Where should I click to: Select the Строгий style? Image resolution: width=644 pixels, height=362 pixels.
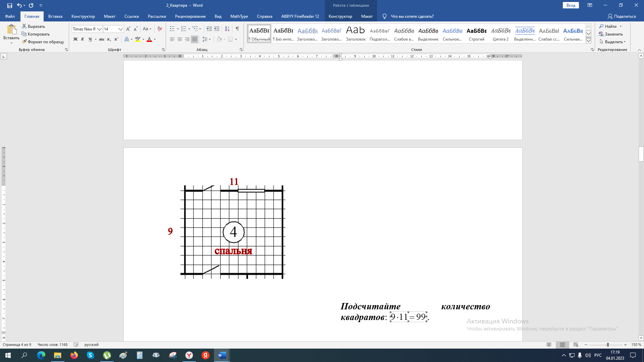(x=477, y=34)
